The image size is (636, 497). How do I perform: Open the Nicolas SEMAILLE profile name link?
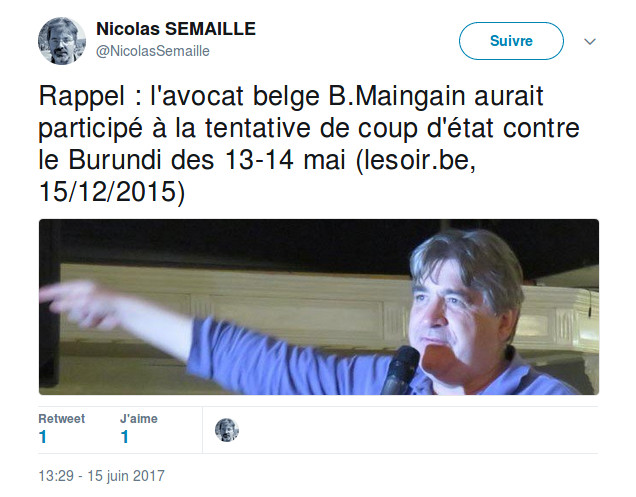176,29
